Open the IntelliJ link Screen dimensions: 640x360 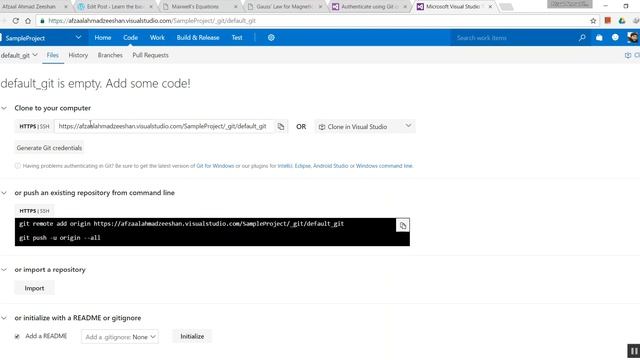285,166
